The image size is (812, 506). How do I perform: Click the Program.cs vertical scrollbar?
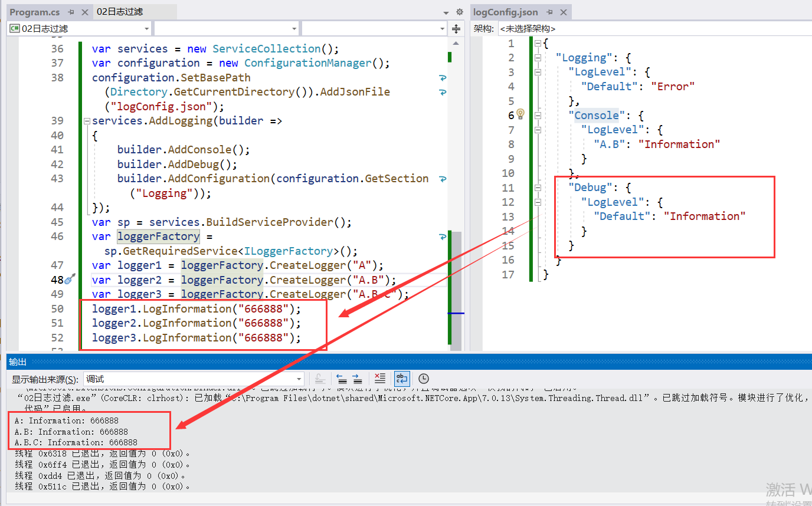[456, 195]
